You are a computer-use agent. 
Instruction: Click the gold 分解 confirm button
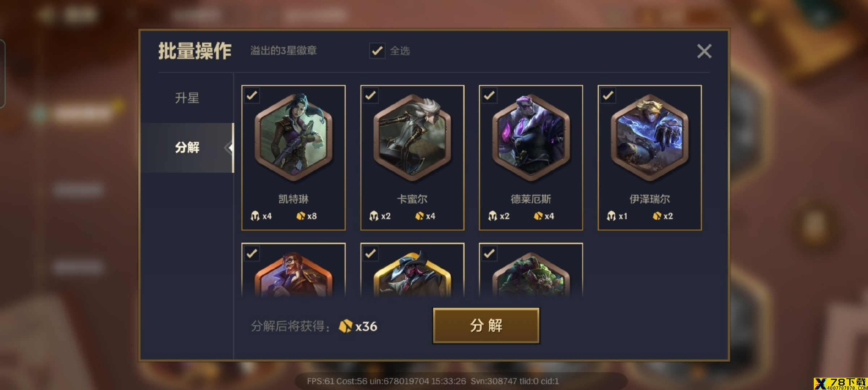click(486, 326)
